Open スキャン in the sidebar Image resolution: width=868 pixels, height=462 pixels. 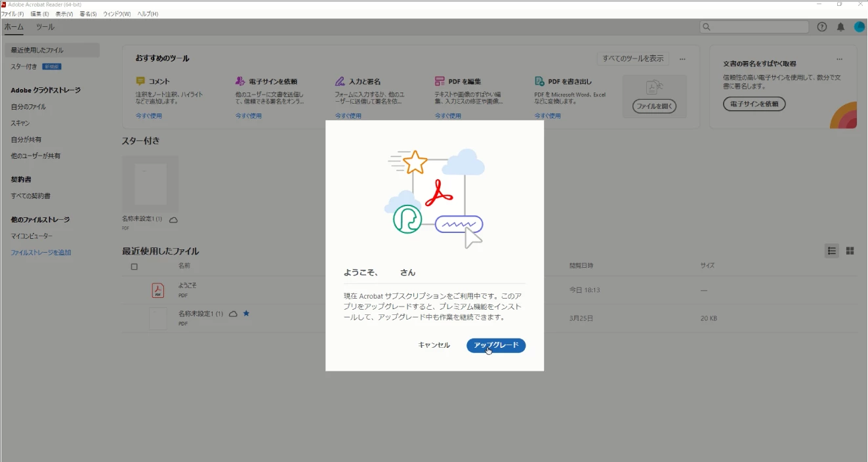click(20, 123)
